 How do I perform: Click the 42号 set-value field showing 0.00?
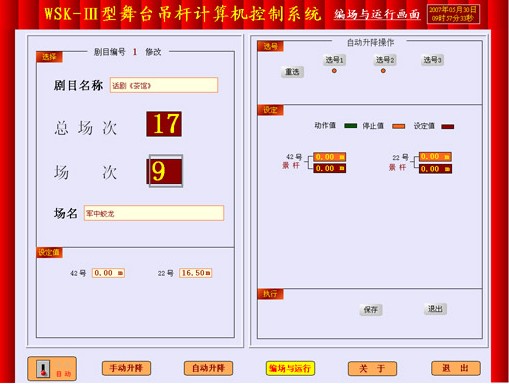pyautogui.click(x=108, y=273)
